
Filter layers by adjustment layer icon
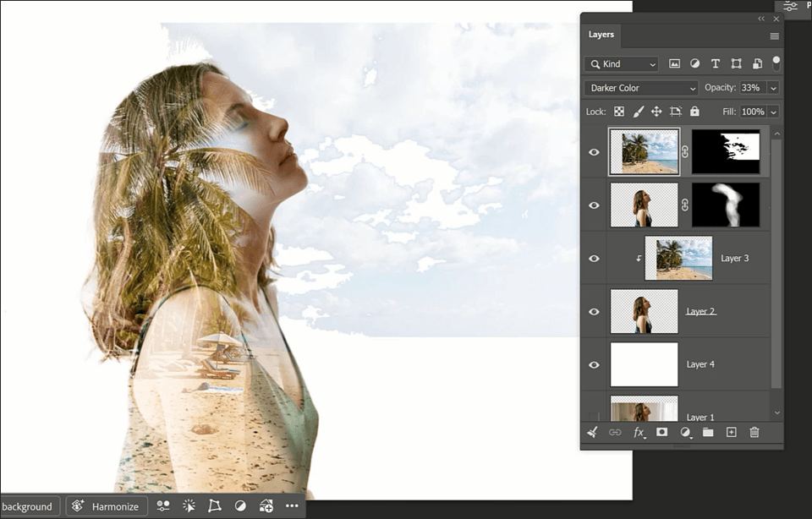tap(695, 63)
